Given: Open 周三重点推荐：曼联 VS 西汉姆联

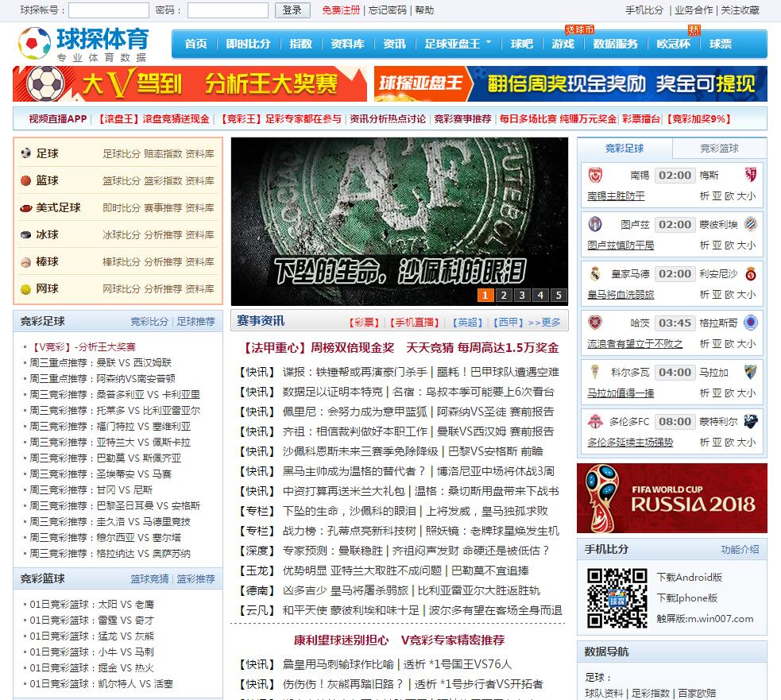Looking at the screenshot, I should (100, 362).
